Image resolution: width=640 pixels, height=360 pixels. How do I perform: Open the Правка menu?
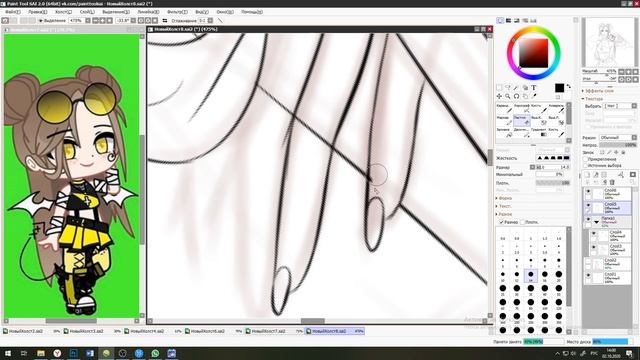click(x=38, y=12)
